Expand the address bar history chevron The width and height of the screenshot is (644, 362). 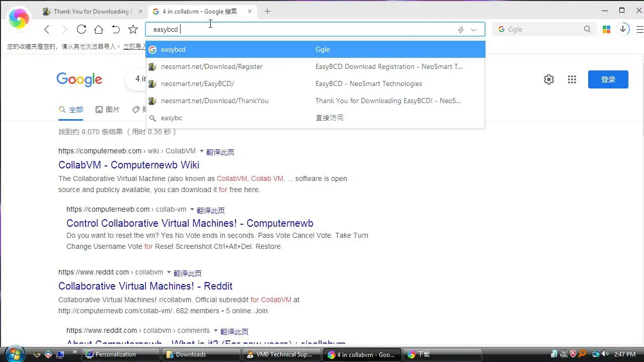[x=473, y=30]
